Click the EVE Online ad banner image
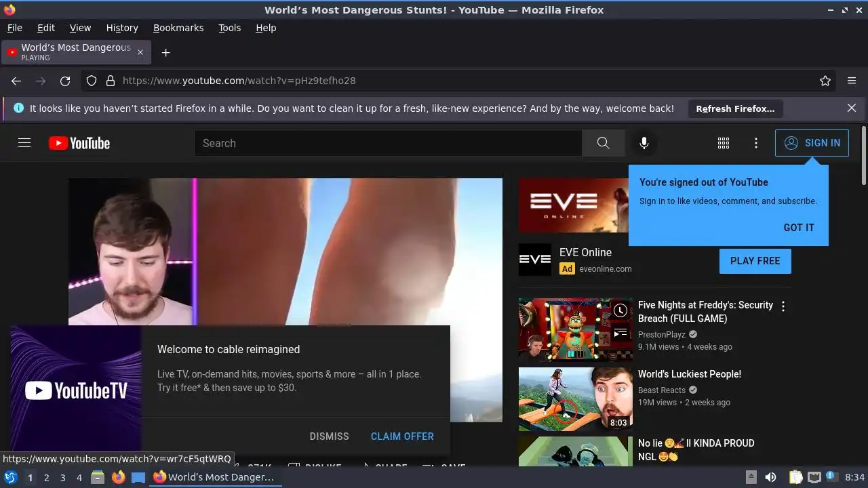The image size is (868, 488). coord(574,205)
